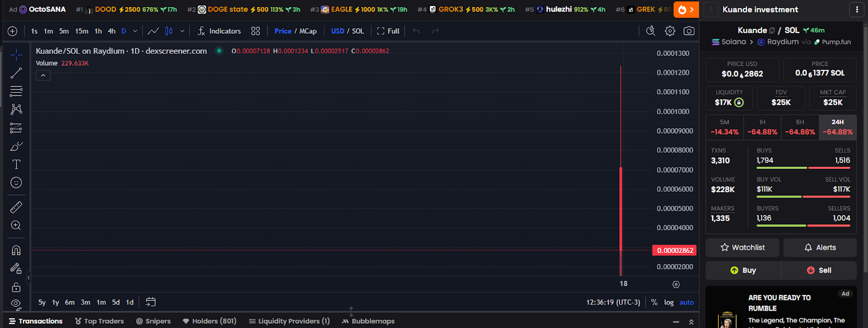Open the forecasting and measurement tools
The image size is (868, 328).
16,128
